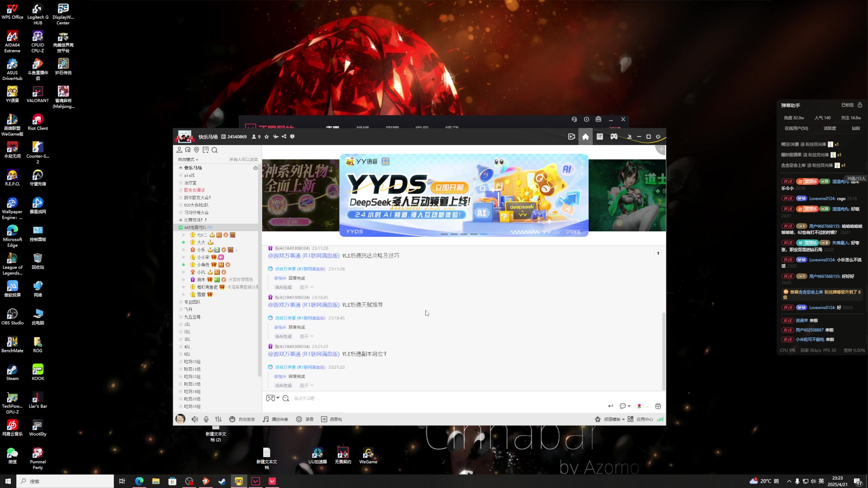Toggle the microphone in YY bottom bar
Image resolution: width=868 pixels, height=488 pixels.
click(206, 419)
